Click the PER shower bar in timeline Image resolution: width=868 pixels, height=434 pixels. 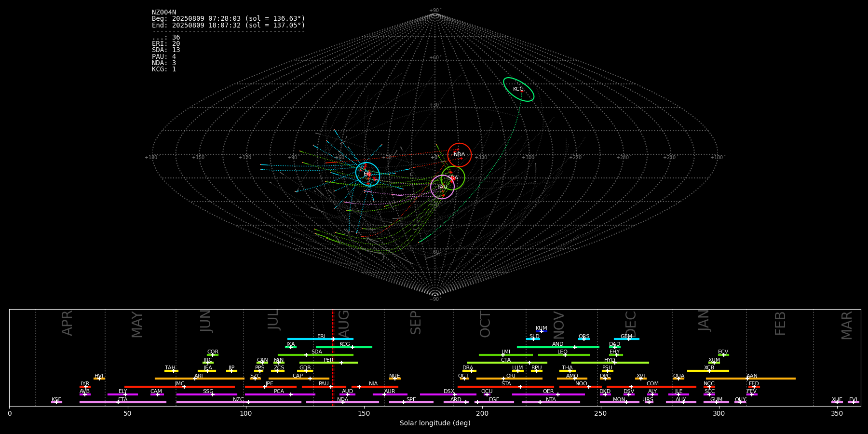[x=328, y=363]
